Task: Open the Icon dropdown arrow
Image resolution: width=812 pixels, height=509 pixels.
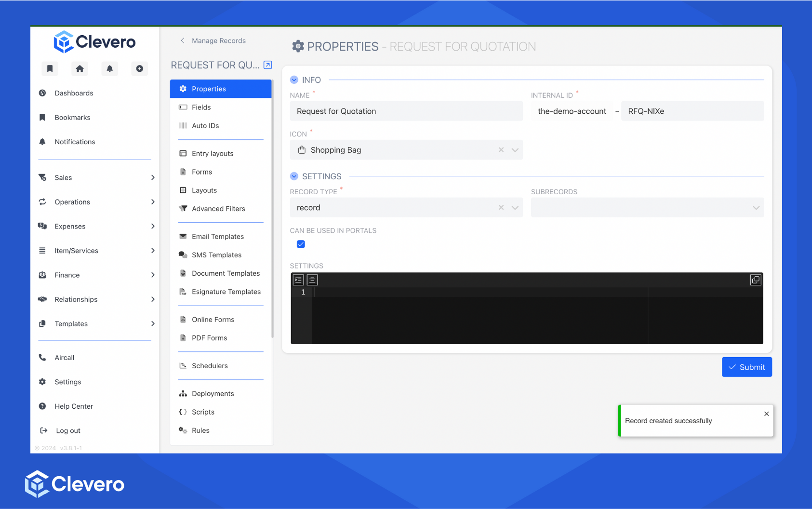Action: coord(515,150)
